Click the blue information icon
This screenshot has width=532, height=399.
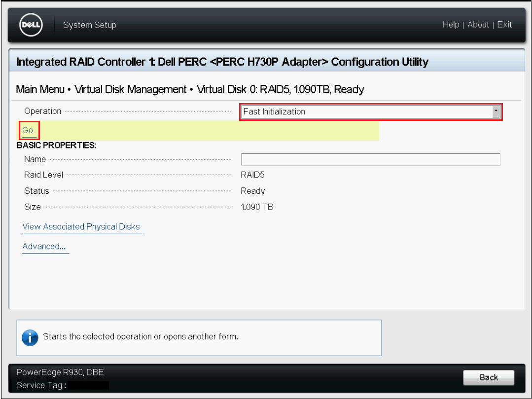(x=30, y=337)
